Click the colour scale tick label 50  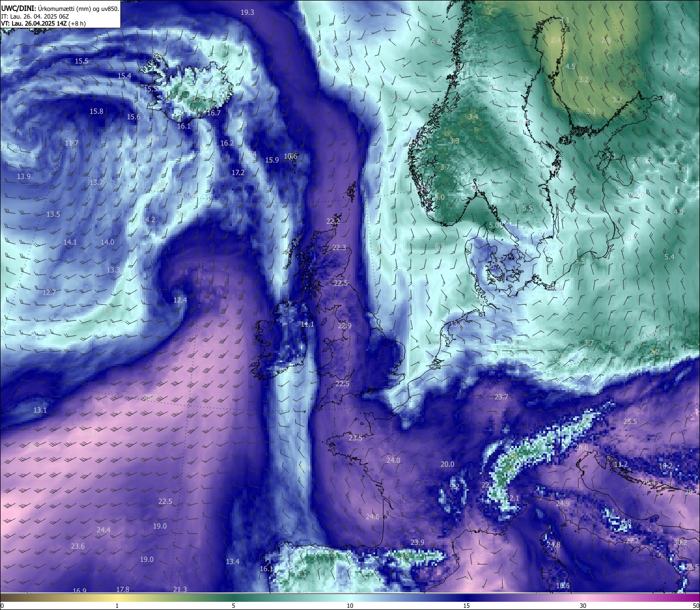[696, 606]
